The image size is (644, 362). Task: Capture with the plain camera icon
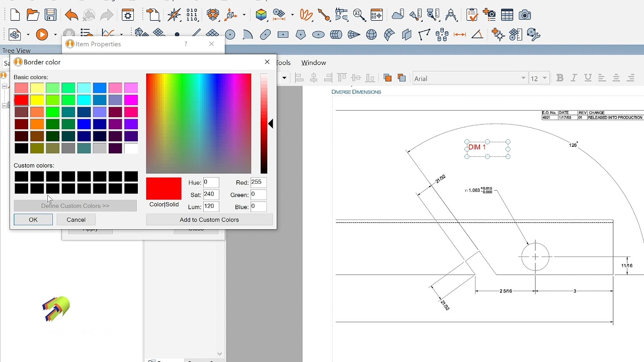[x=525, y=15]
